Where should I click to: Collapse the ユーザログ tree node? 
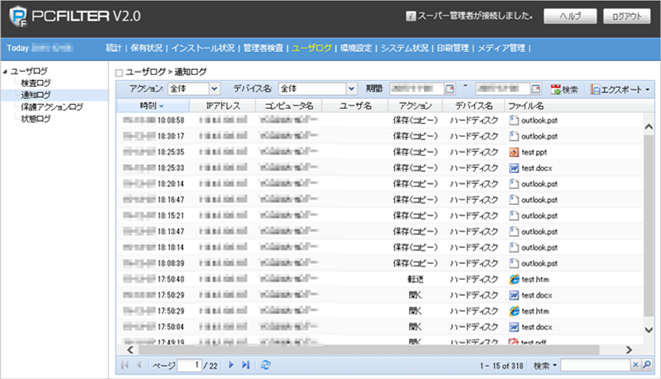(x=5, y=72)
